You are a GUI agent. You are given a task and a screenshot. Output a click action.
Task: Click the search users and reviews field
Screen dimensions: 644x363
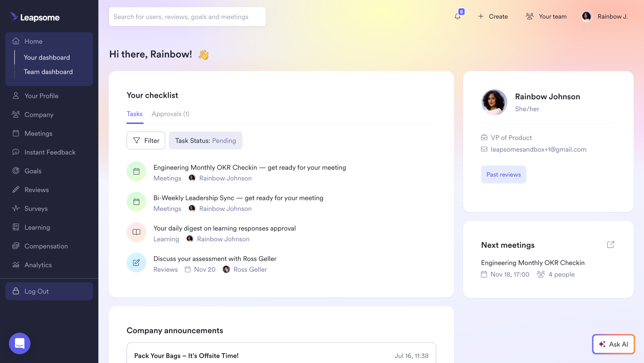coord(187,17)
